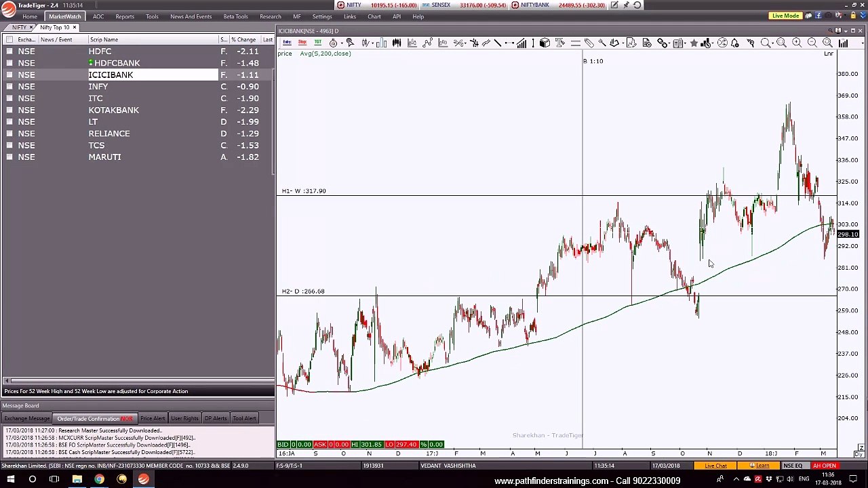Screen dimensions: 868x488
Task: Tick the checkbox for MARUTI row
Action: 9,157
